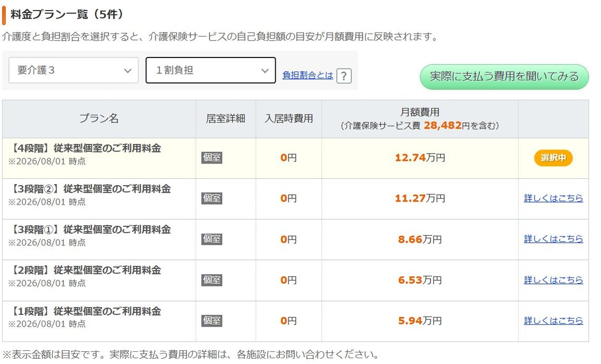Click the 入居時費用 column header
Image resolution: width=601 pixels, height=364 pixels.
click(x=289, y=119)
